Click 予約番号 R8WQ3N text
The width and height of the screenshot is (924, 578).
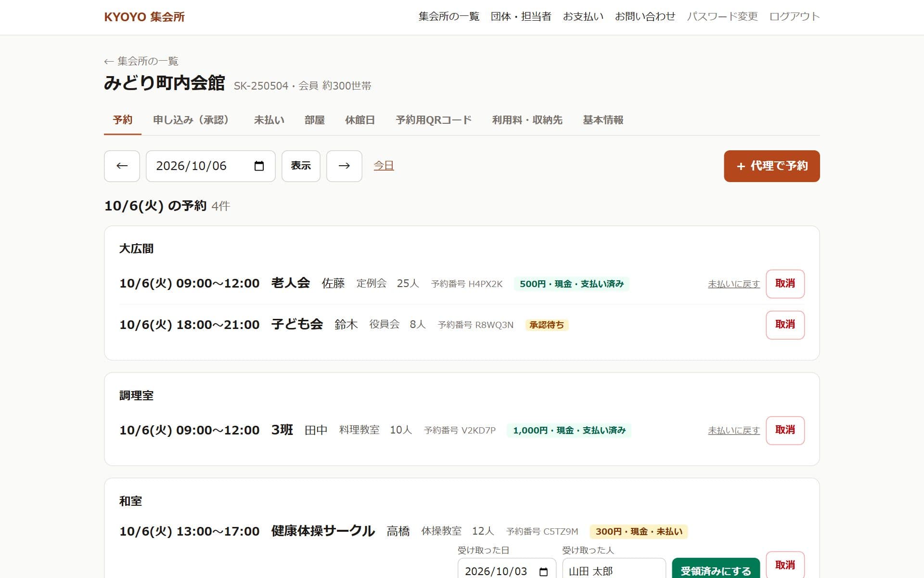click(x=475, y=325)
